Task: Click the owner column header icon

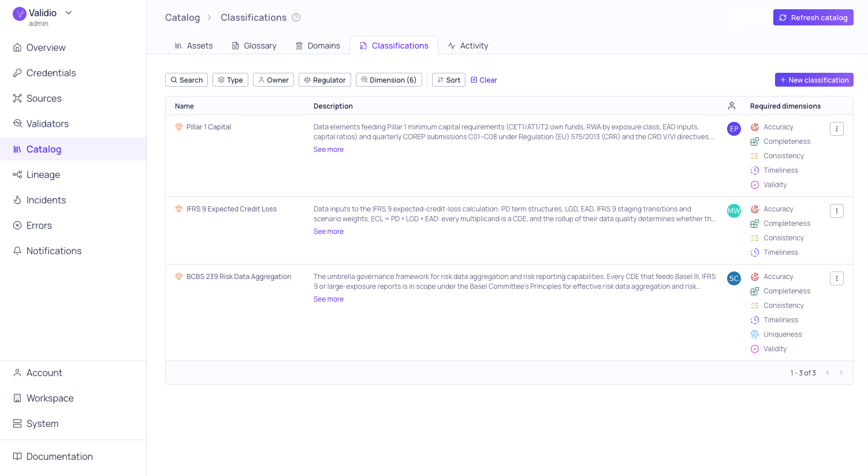Action: [732, 106]
